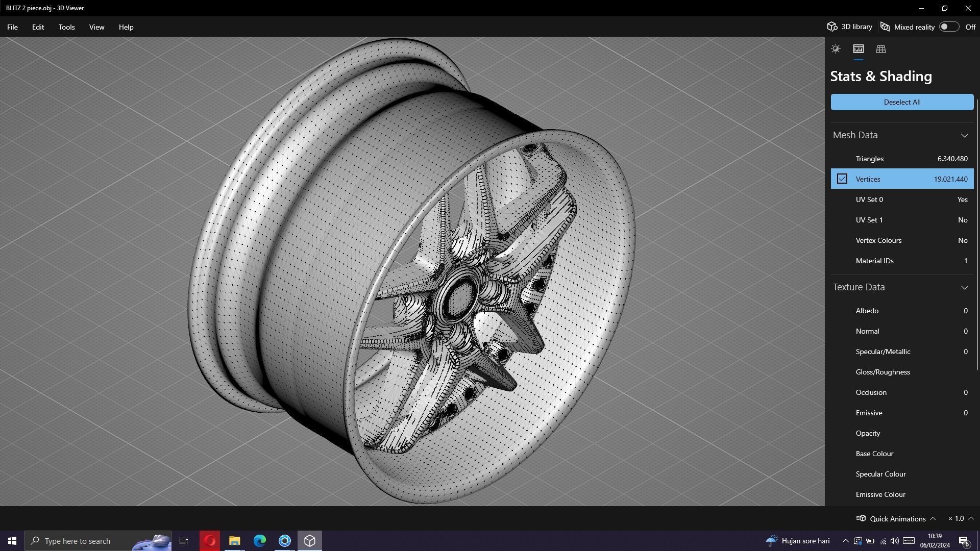Screen dimensions: 980x551
Task: Open the volume control tray icon
Action: tap(895, 541)
